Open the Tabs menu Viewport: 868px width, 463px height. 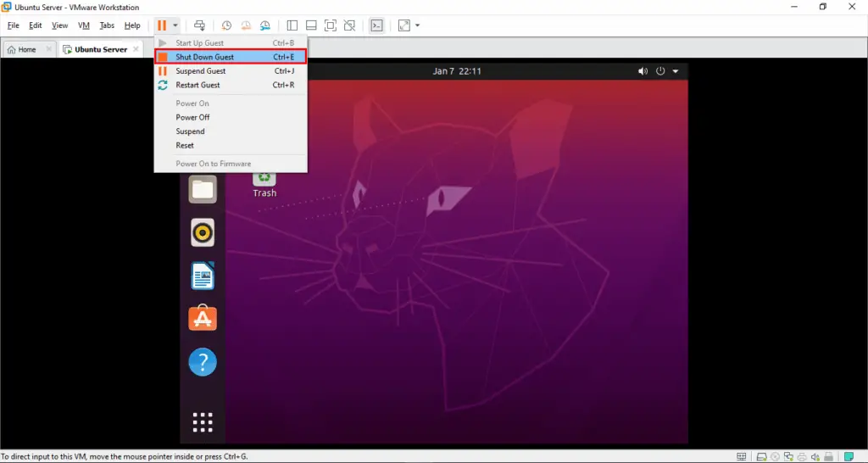click(107, 25)
